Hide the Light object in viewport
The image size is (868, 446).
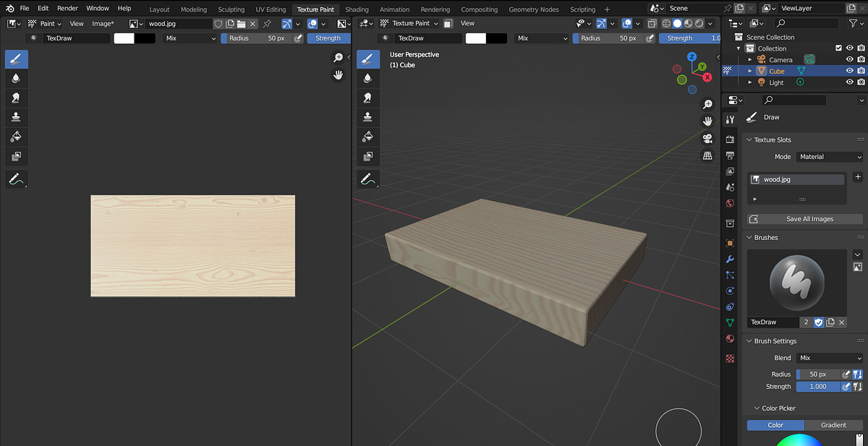[x=851, y=82]
